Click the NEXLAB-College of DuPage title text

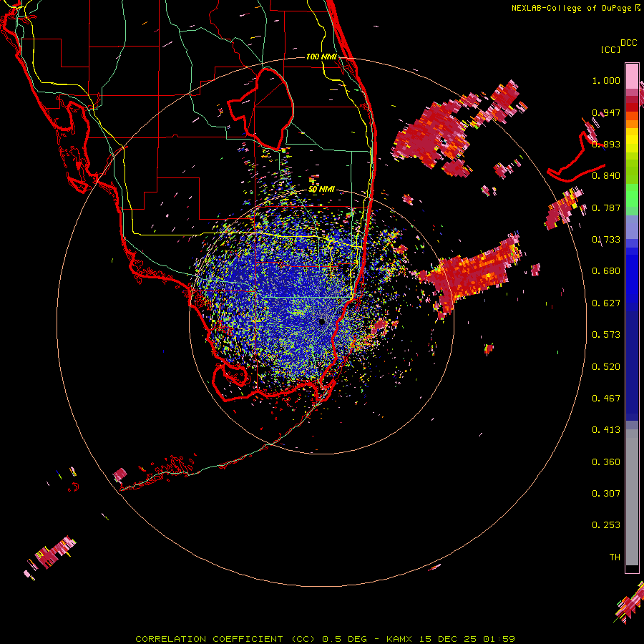pyautogui.click(x=571, y=8)
